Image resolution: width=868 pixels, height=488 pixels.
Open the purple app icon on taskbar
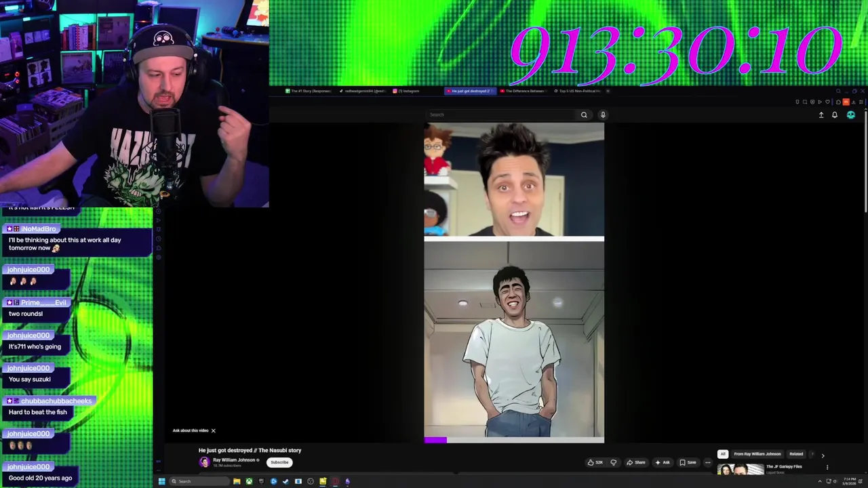(x=347, y=481)
